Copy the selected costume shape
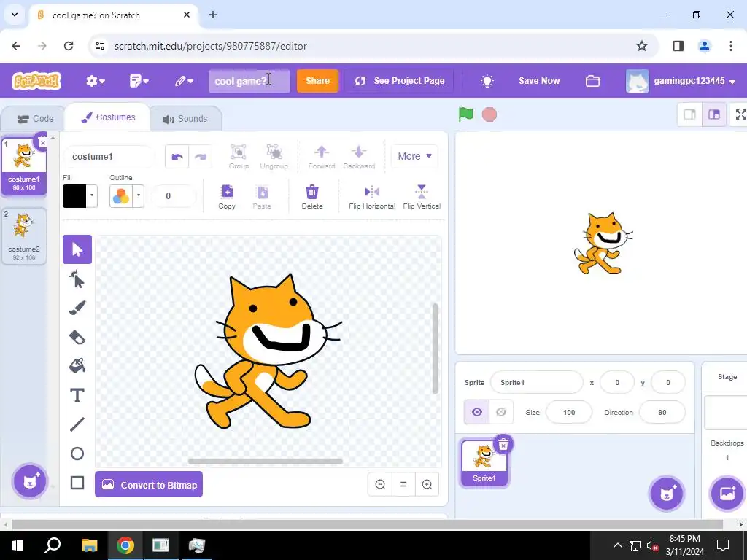 coord(227,197)
